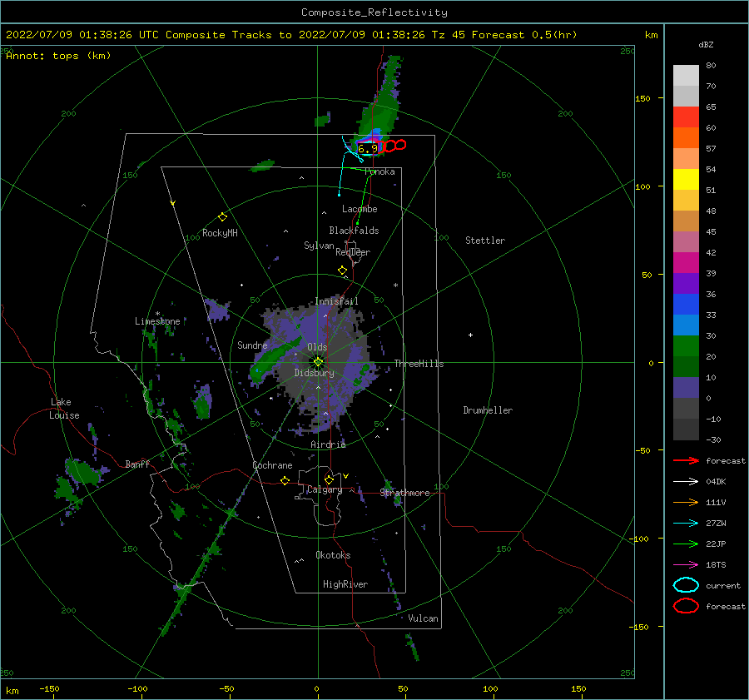Select the yellow diamond marker beside RockyMH

(x=222, y=217)
